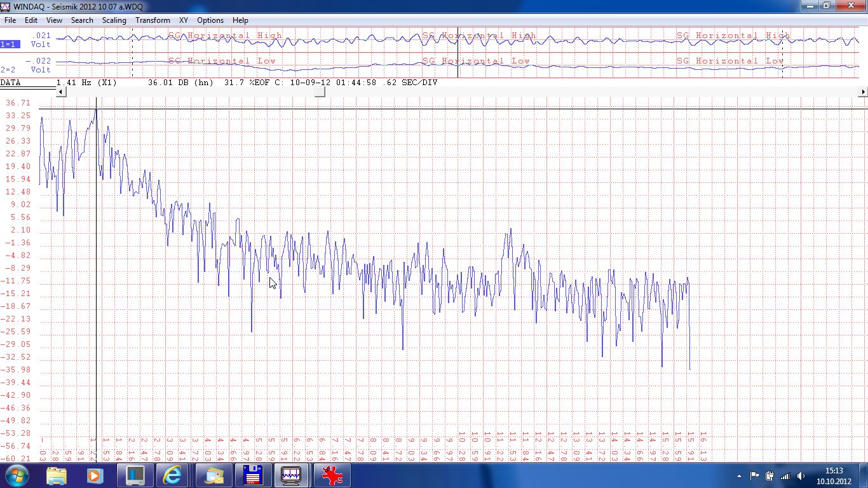This screenshot has width=868, height=488.
Task: Click the red splat taskbar icon
Action: (331, 475)
